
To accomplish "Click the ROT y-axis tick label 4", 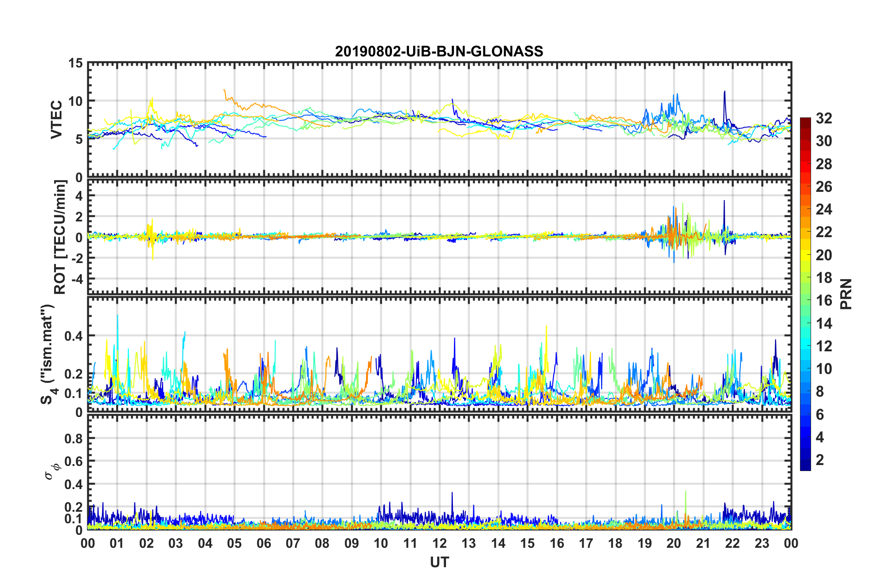I will point(79,196).
